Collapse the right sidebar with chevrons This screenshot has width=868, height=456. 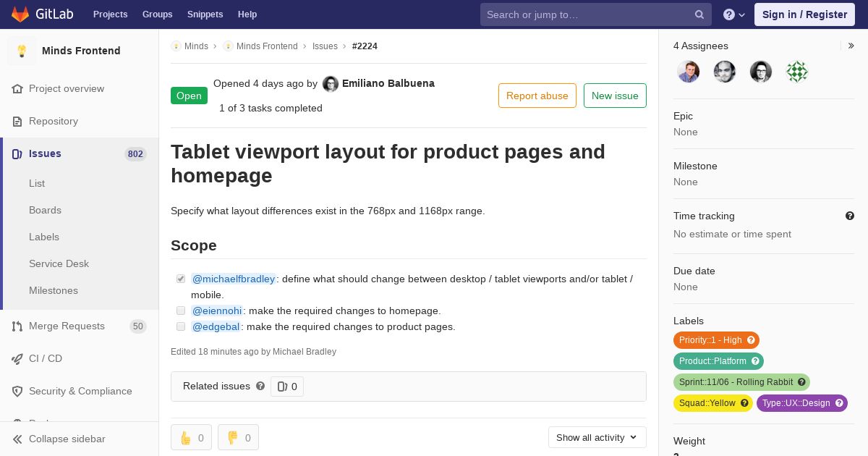coord(851,46)
